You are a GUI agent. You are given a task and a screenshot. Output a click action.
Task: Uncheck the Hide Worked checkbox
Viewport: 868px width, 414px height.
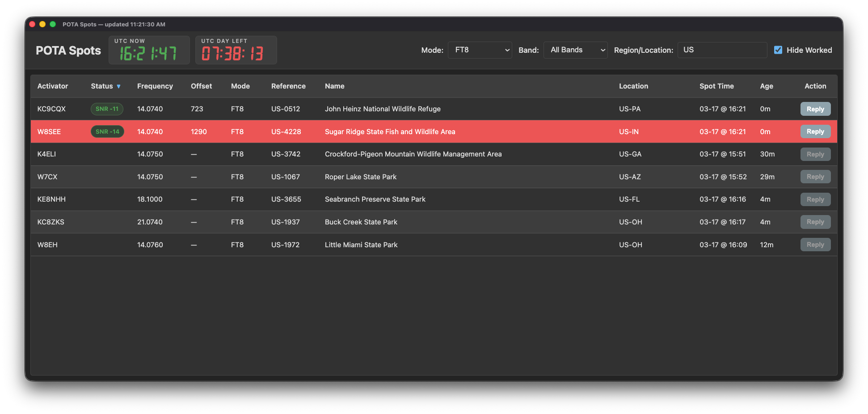point(778,50)
